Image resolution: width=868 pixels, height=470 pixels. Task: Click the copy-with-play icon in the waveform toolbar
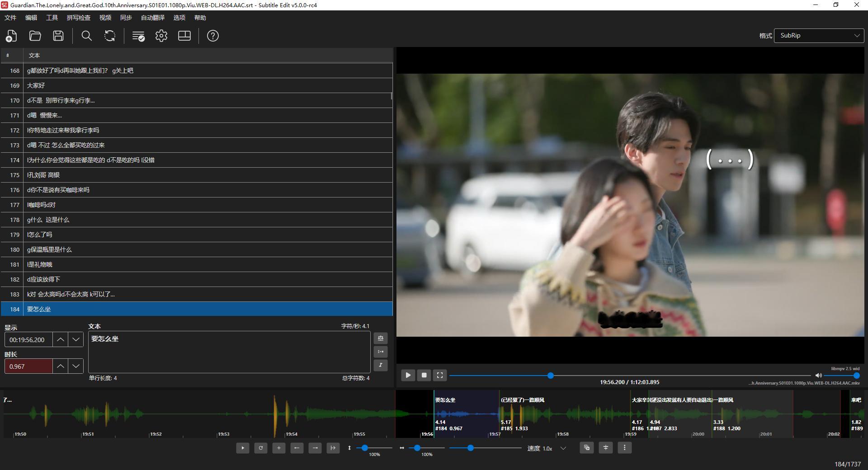click(x=587, y=448)
